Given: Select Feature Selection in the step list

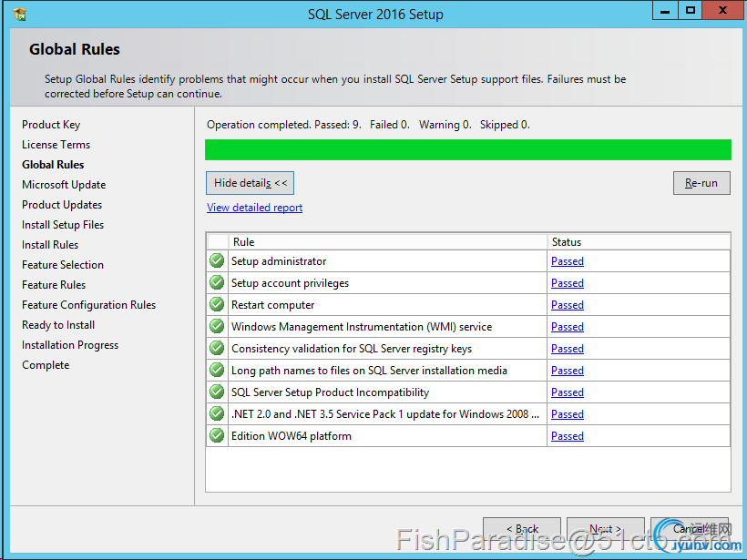Looking at the screenshot, I should tap(63, 265).
